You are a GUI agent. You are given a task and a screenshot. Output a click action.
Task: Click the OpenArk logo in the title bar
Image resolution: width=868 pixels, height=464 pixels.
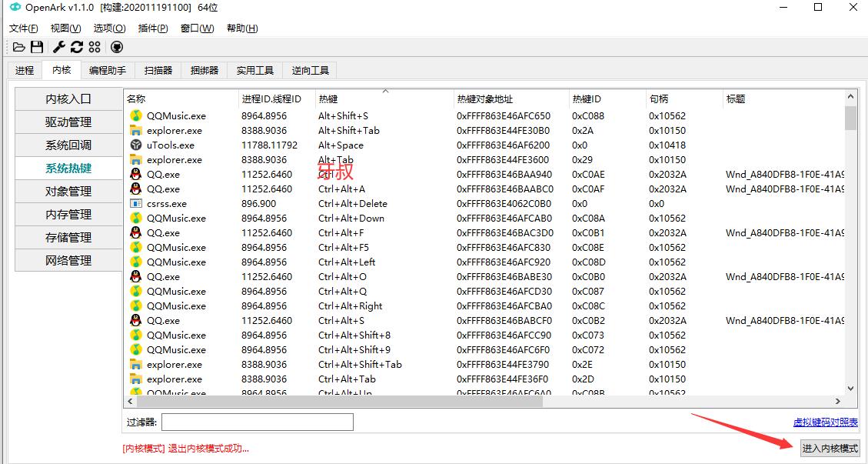15,7
